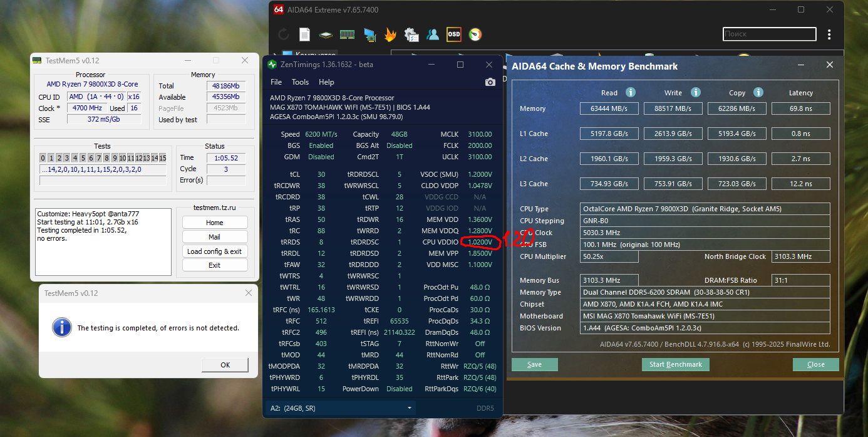Click Close button in AIDA64 benchmark window

pos(816,364)
